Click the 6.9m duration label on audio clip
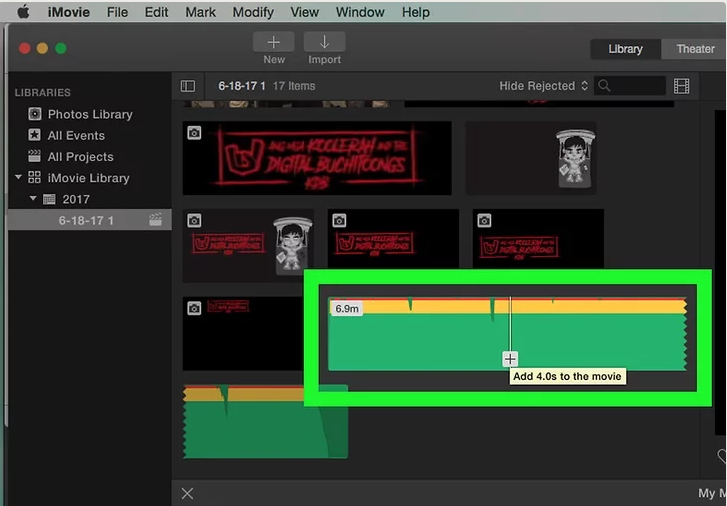727x506 pixels. (x=347, y=309)
